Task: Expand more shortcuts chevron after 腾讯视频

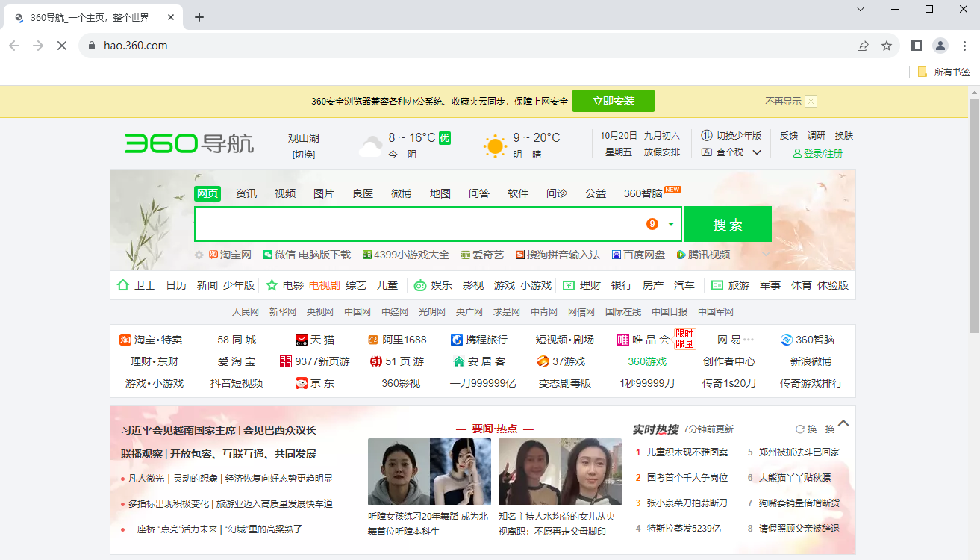Action: click(766, 255)
